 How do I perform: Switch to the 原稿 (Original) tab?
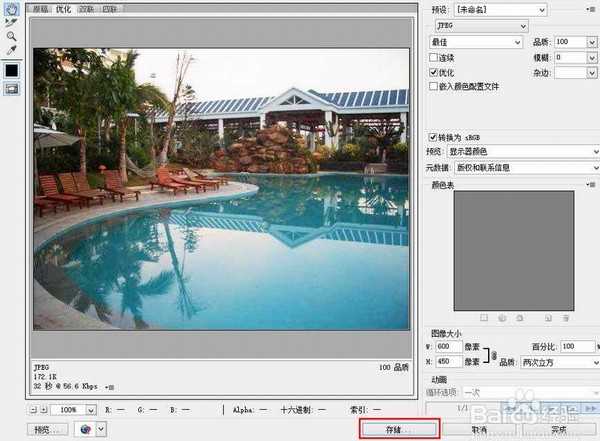[x=41, y=8]
